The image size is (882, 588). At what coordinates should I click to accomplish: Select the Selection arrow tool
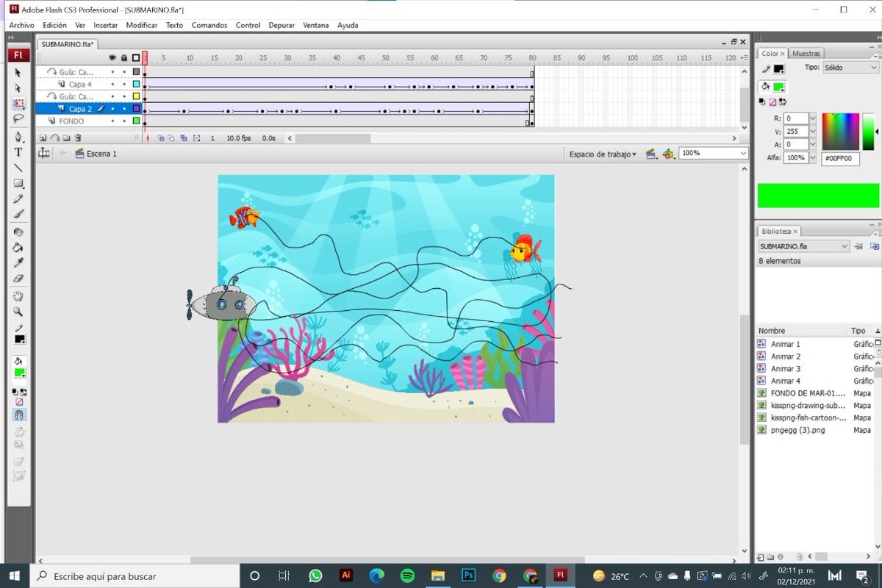tap(18, 73)
